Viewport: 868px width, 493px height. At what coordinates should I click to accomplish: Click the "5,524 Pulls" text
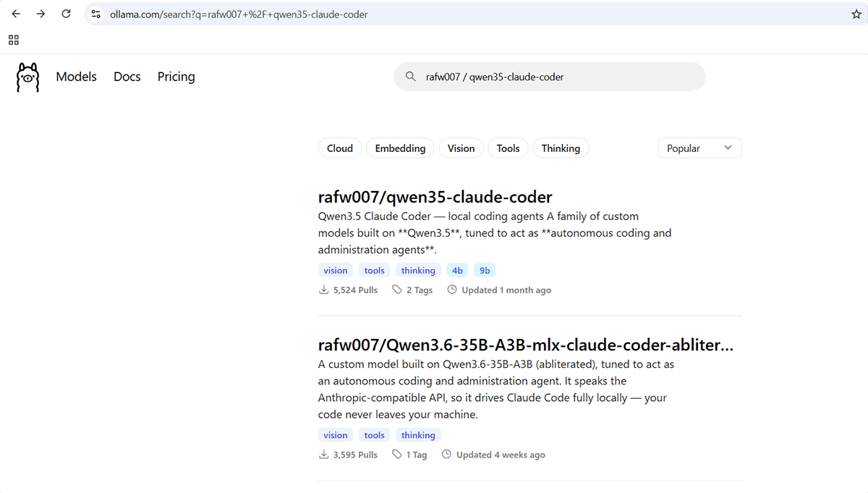point(355,290)
